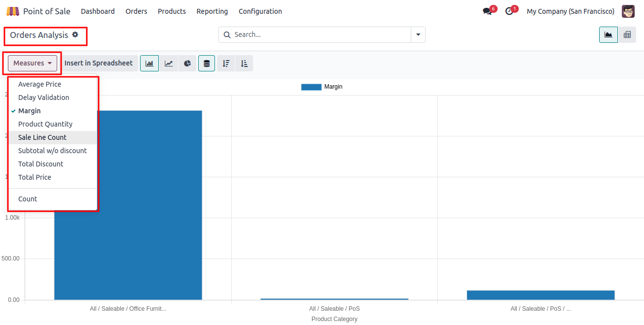Image resolution: width=644 pixels, height=325 pixels.
Task: Choose Sale Line Count measure
Action: (53, 137)
